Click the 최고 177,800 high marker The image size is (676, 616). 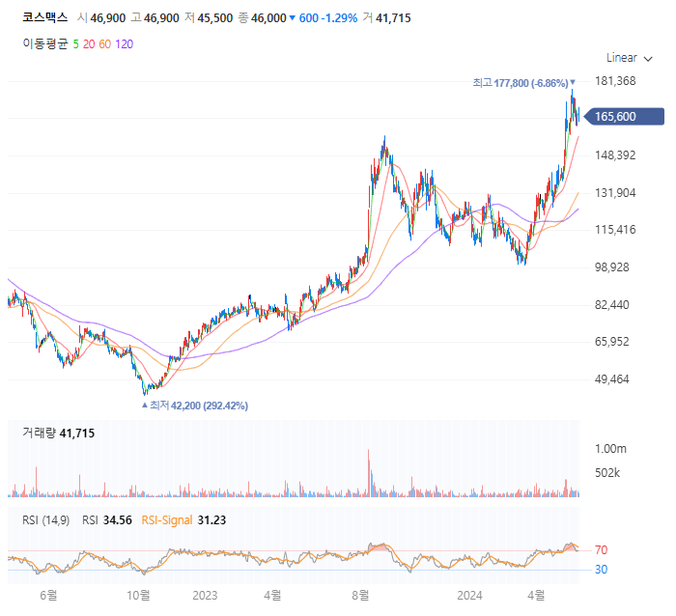point(523,83)
